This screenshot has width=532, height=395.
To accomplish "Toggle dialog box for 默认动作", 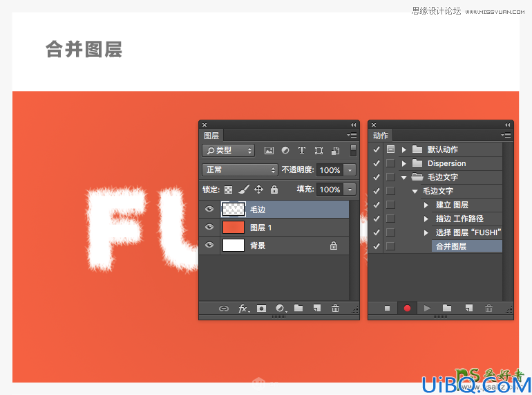I will tap(390, 149).
